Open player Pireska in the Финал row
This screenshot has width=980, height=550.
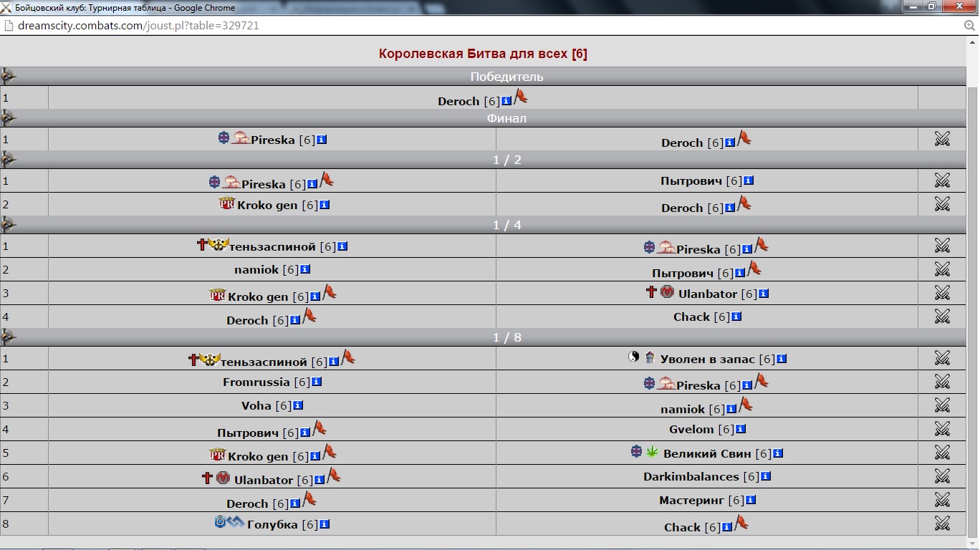(x=273, y=140)
